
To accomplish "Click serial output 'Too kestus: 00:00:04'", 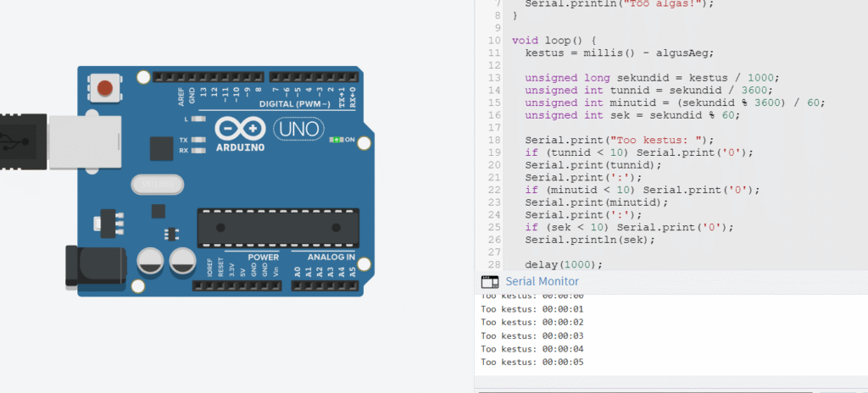I will click(x=532, y=349).
